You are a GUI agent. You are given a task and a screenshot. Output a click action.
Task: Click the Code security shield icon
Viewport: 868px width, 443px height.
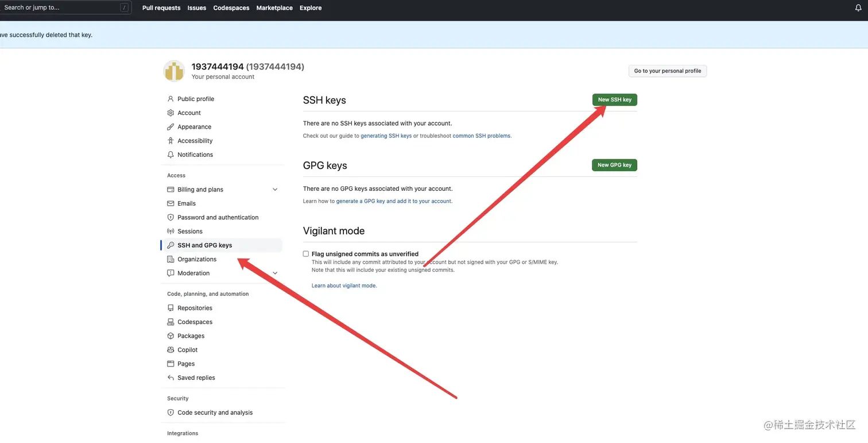click(x=170, y=413)
